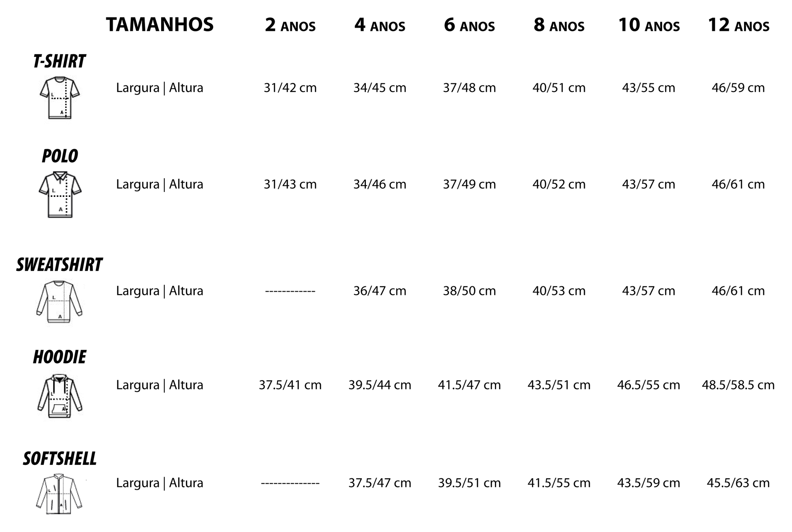Click the HOODIE row title
The height and width of the screenshot is (532, 792).
click(x=59, y=357)
